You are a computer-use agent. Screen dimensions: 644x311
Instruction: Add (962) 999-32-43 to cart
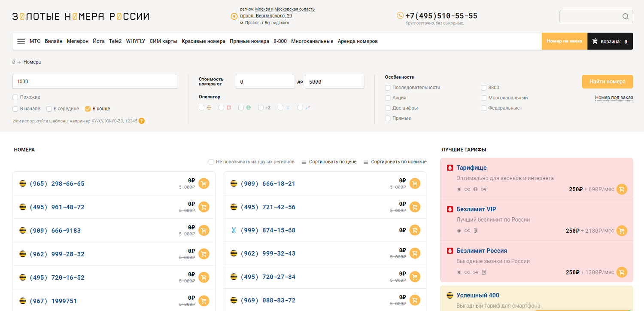point(415,253)
